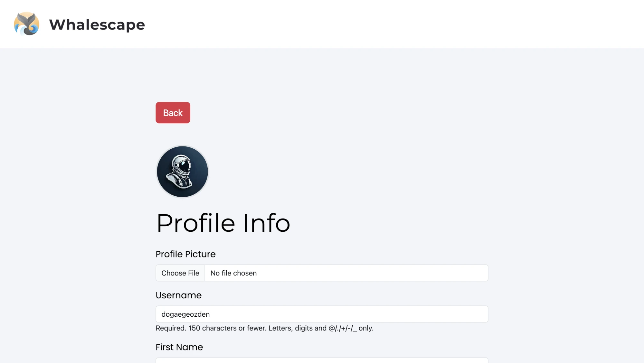Click the word "Back" on the red button
Viewport: 644px width, 363px height.
coord(173,113)
